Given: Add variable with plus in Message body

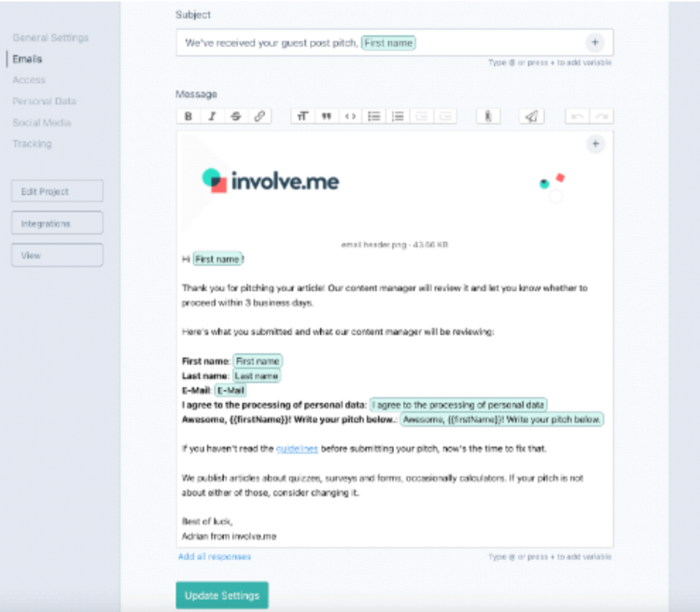Looking at the screenshot, I should pos(595,144).
